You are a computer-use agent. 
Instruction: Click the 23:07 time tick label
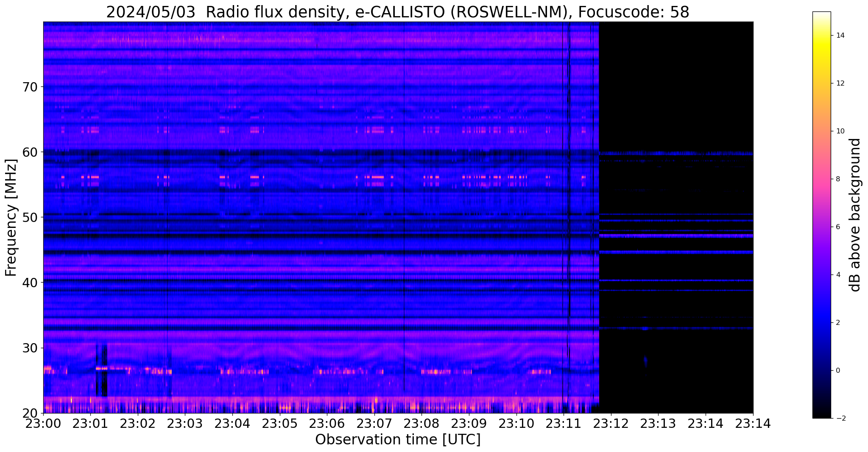tap(374, 423)
